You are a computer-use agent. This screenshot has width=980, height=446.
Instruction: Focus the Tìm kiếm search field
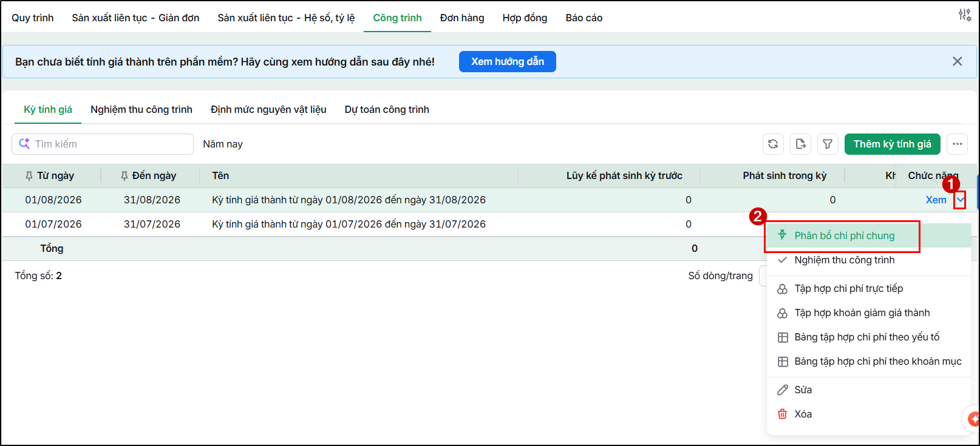103,144
